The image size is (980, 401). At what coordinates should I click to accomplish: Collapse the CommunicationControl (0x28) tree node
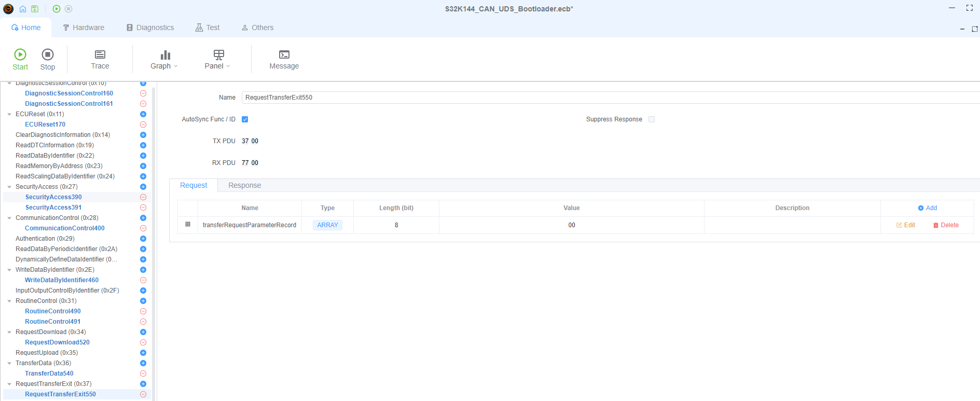tap(9, 218)
